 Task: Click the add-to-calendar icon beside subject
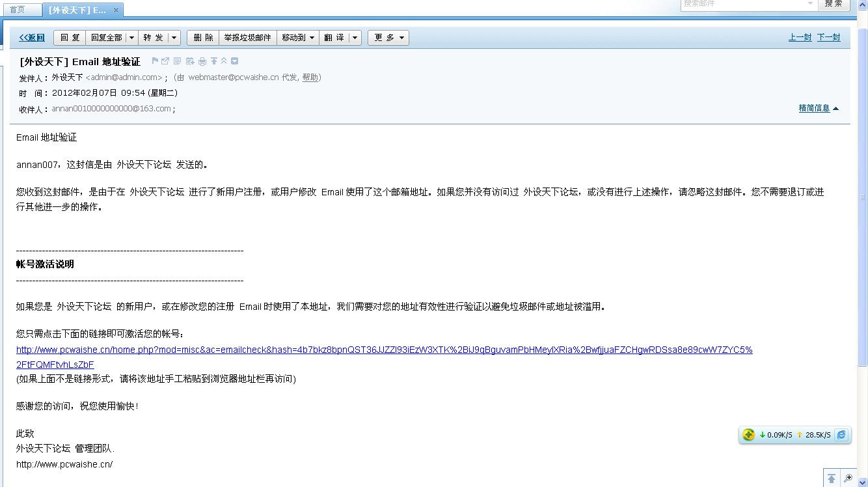click(x=190, y=61)
